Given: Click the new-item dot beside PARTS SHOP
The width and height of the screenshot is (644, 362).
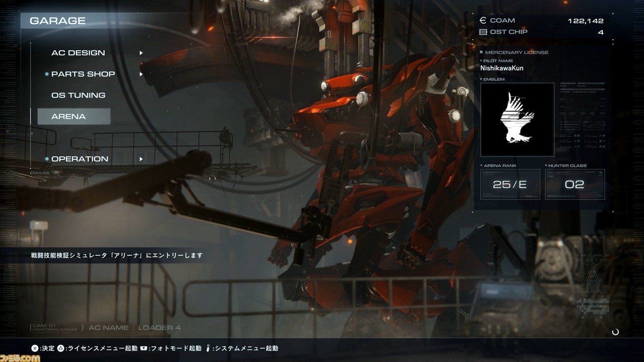Looking at the screenshot, I should 47,74.
